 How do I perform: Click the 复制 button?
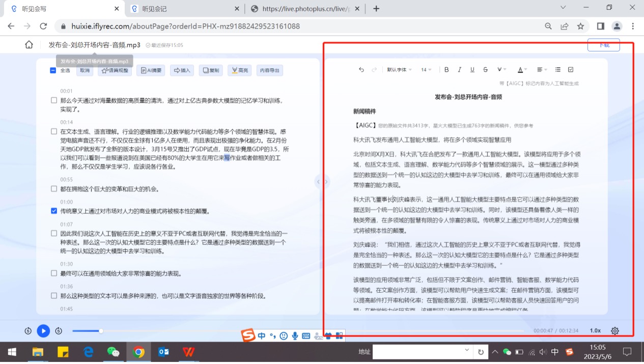coord(211,71)
